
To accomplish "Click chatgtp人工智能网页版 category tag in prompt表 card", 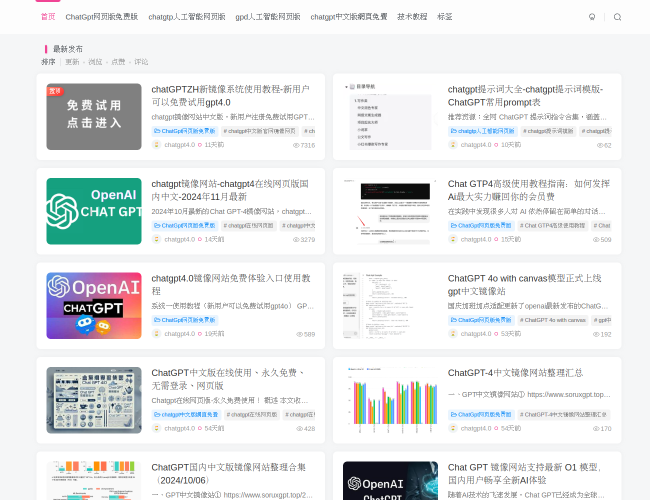I will click(x=483, y=131).
